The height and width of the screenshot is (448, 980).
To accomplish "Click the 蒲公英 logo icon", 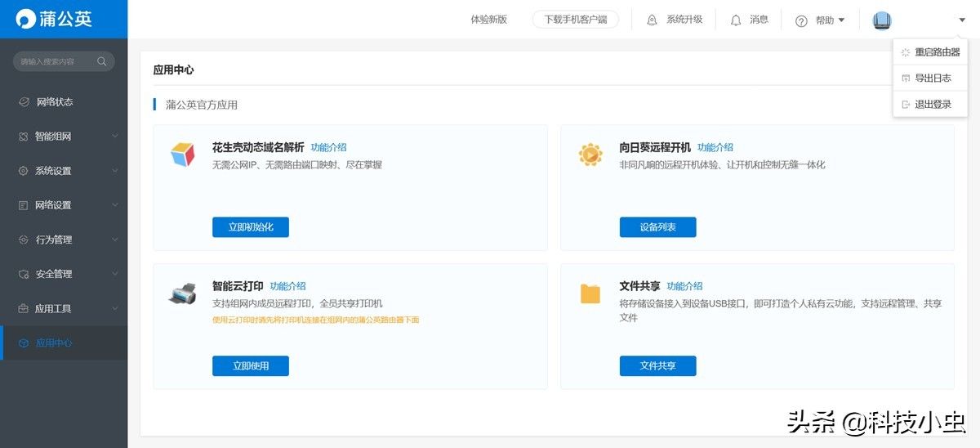I will point(26,19).
